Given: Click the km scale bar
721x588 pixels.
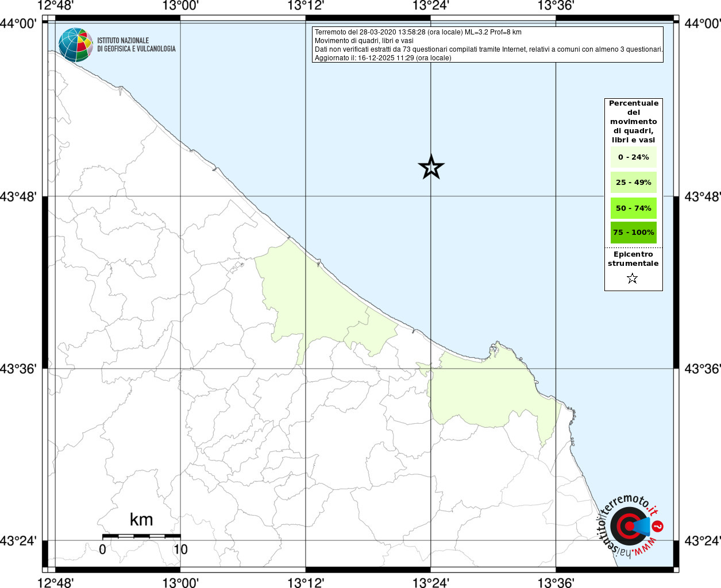Looking at the screenshot, I should [141, 536].
